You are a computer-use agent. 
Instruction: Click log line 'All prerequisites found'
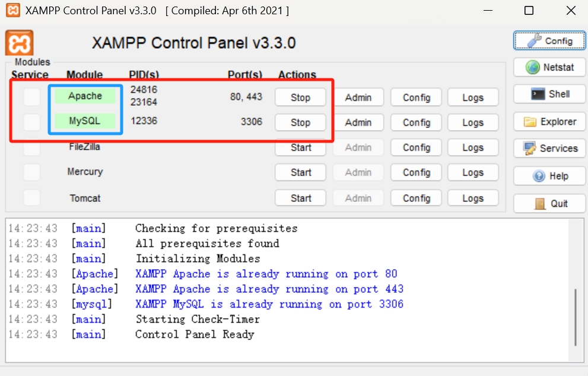point(208,244)
